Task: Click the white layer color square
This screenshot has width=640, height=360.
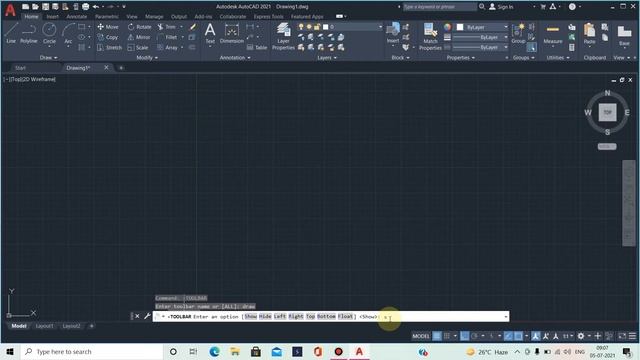Action: point(325,27)
